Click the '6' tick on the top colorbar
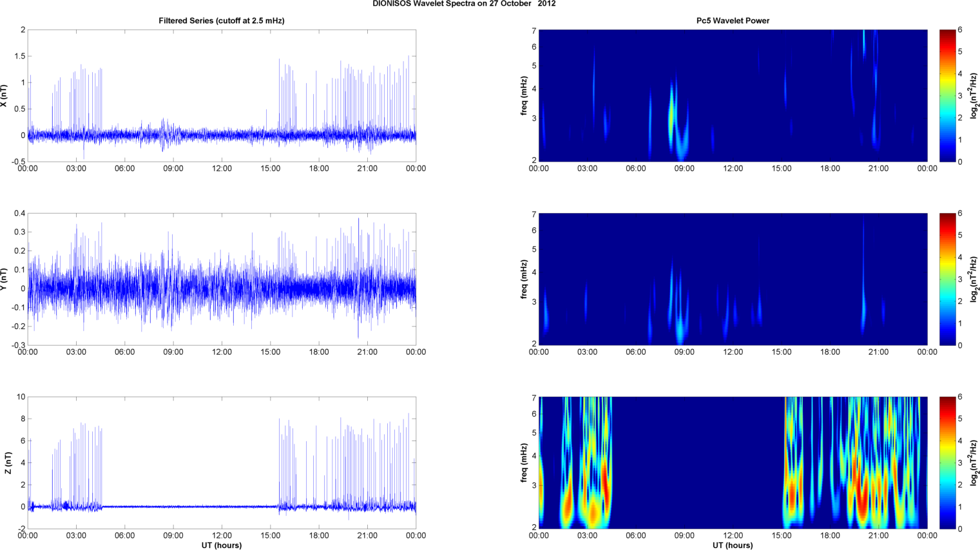The width and height of the screenshot is (980, 550). point(960,30)
